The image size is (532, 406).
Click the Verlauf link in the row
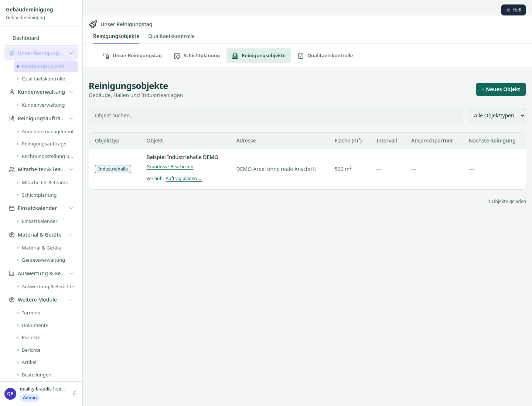coord(154,179)
